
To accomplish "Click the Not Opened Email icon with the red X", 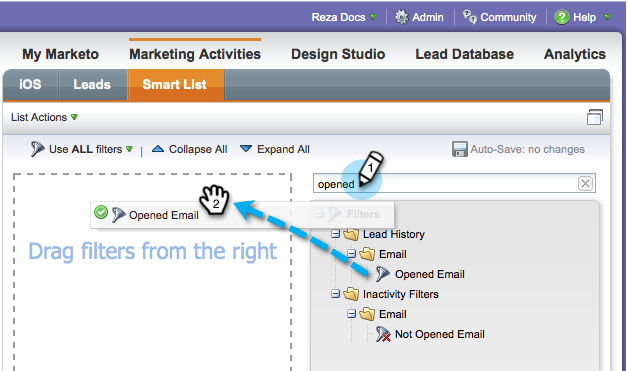I will (383, 334).
